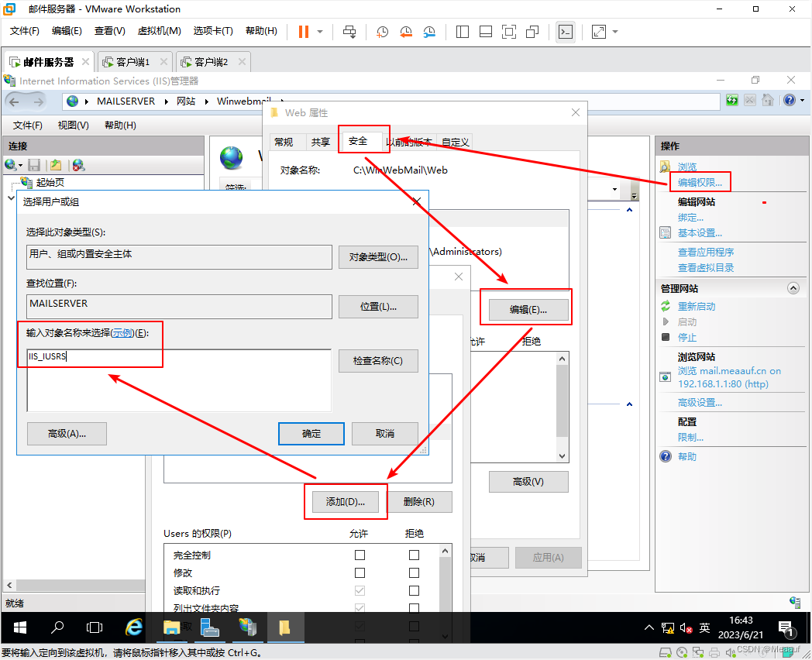812x660 pixels.
Task: Click the connect globe icon in 连接 panel
Action: [10, 165]
